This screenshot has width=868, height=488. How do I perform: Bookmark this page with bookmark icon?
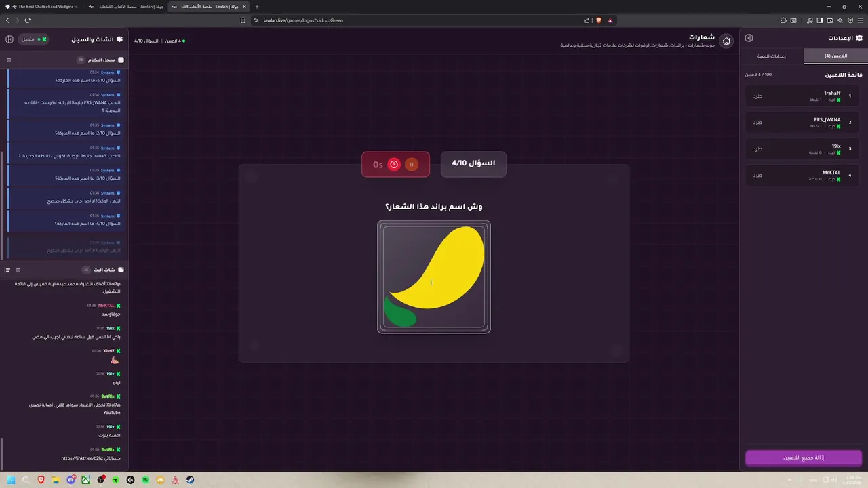click(x=243, y=20)
